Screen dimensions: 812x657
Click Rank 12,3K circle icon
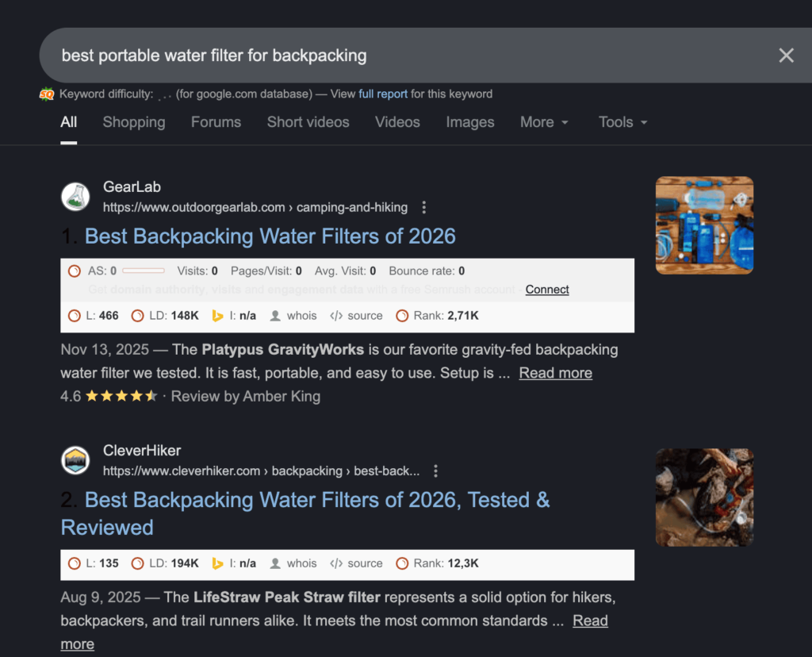coord(402,564)
